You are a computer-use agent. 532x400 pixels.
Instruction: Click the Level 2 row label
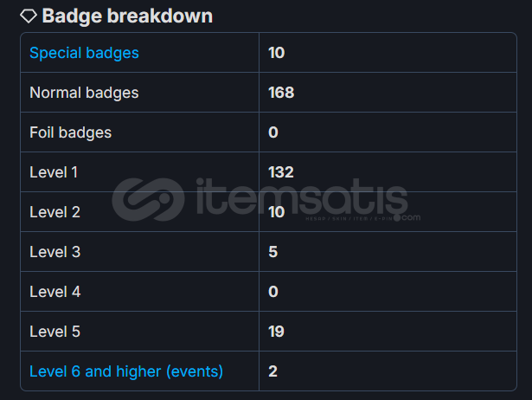[x=55, y=212]
